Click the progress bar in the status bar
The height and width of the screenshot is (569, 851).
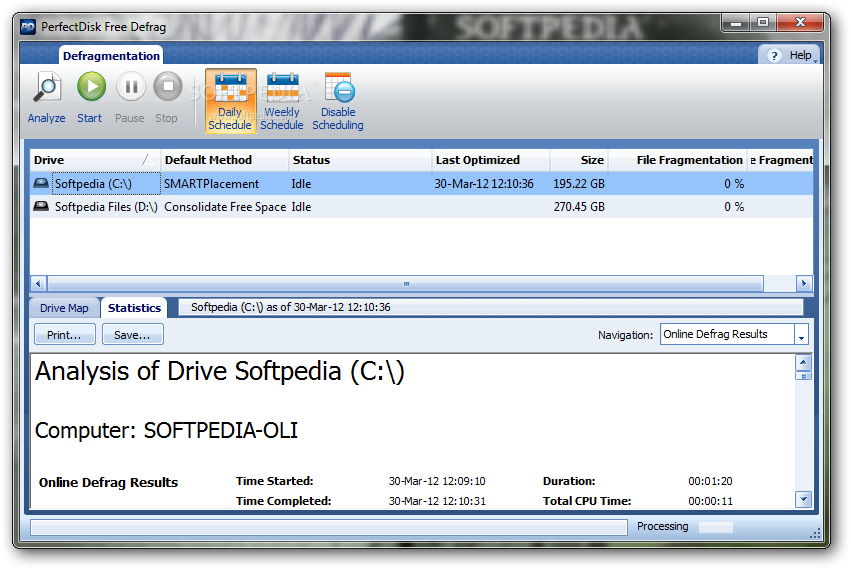point(329,527)
